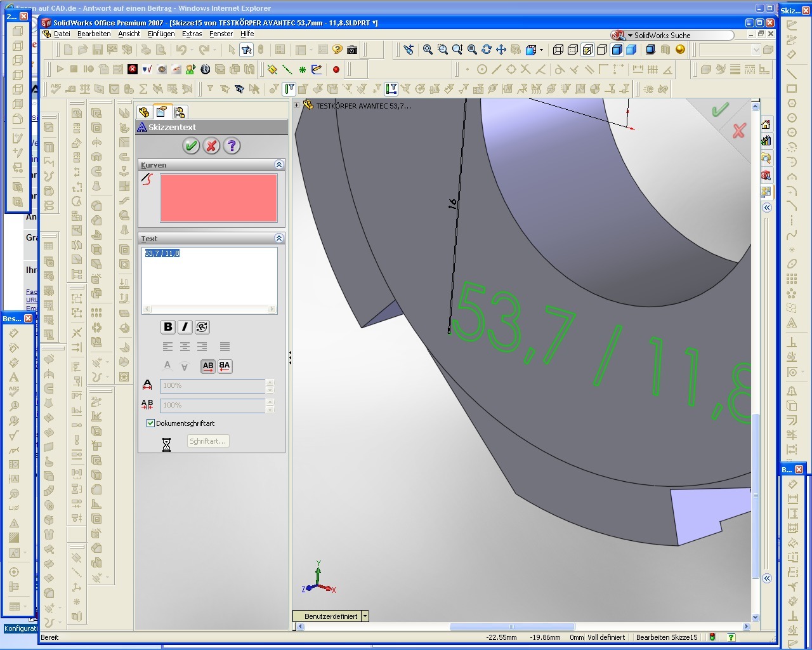The height and width of the screenshot is (650, 812).
Task: Collapse the Text section
Action: [278, 238]
